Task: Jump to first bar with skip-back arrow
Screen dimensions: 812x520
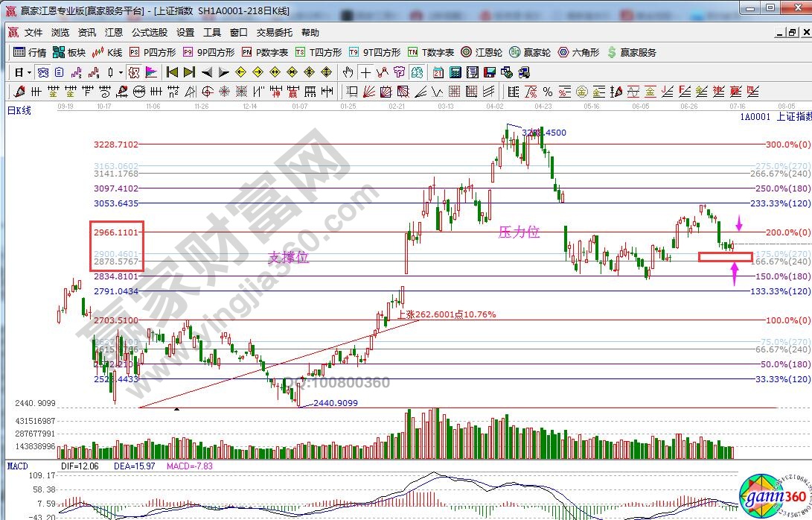Action: 172,72
